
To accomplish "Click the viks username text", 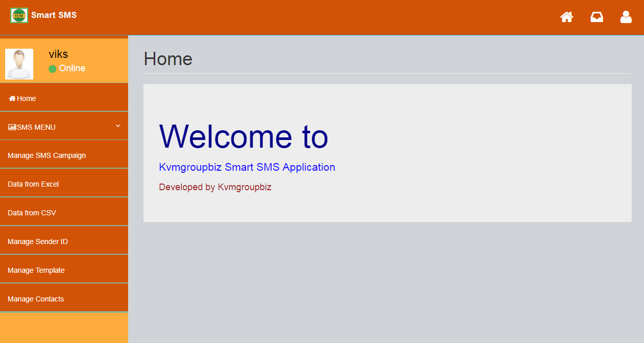I will click(x=58, y=54).
